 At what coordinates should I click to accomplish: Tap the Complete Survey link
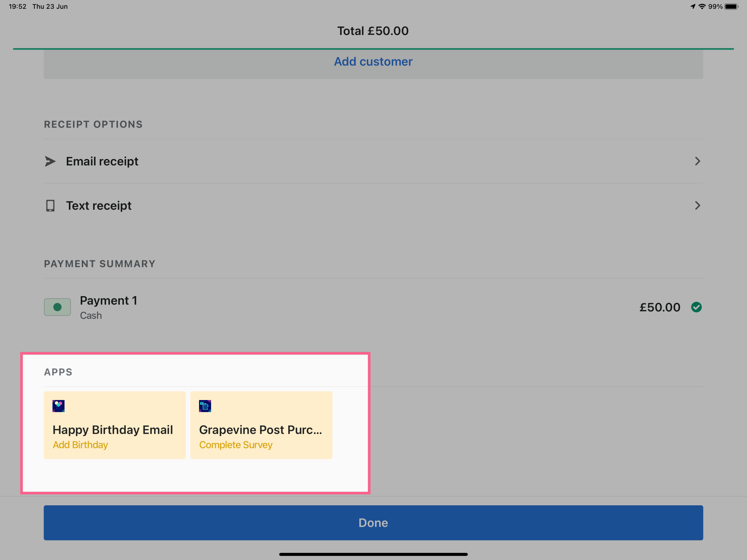pos(236,445)
